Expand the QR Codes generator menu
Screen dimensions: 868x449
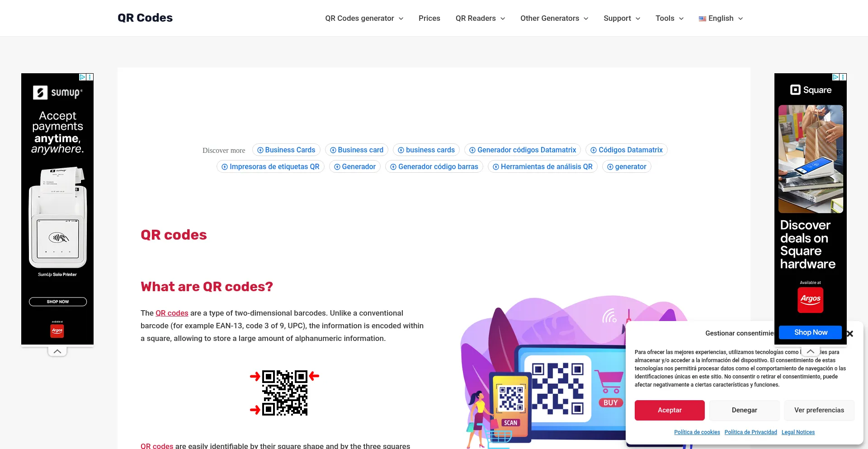pos(364,19)
